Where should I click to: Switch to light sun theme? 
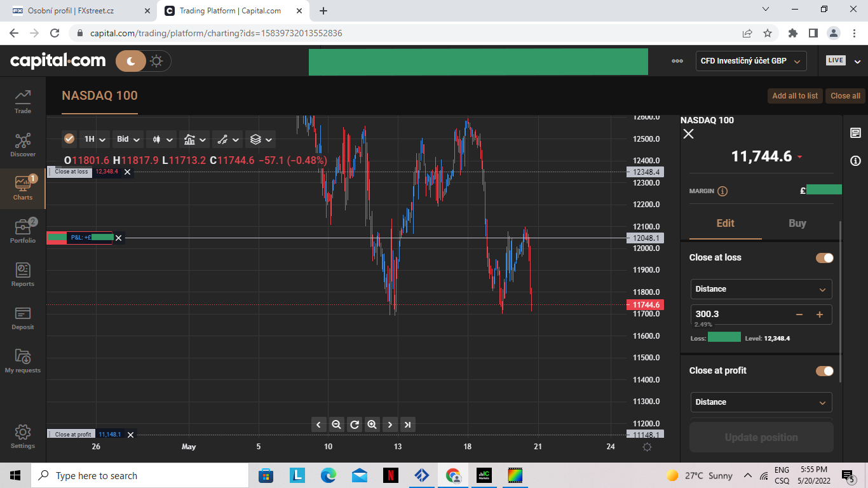coord(157,61)
